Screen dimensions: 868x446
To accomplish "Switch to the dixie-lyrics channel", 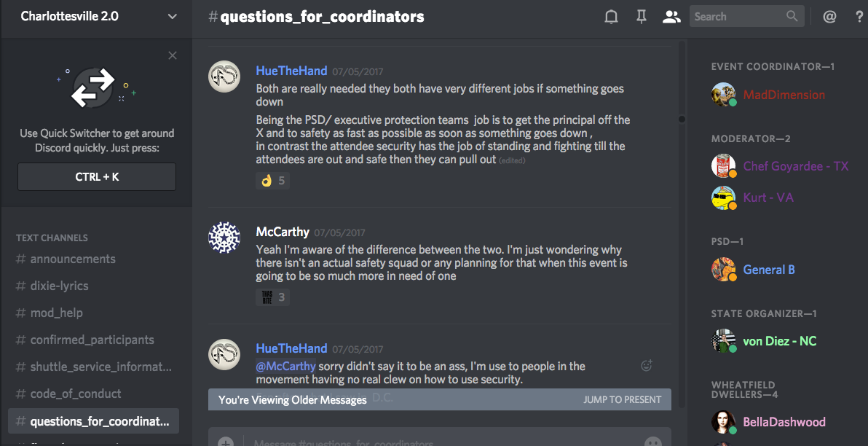I will (59, 286).
